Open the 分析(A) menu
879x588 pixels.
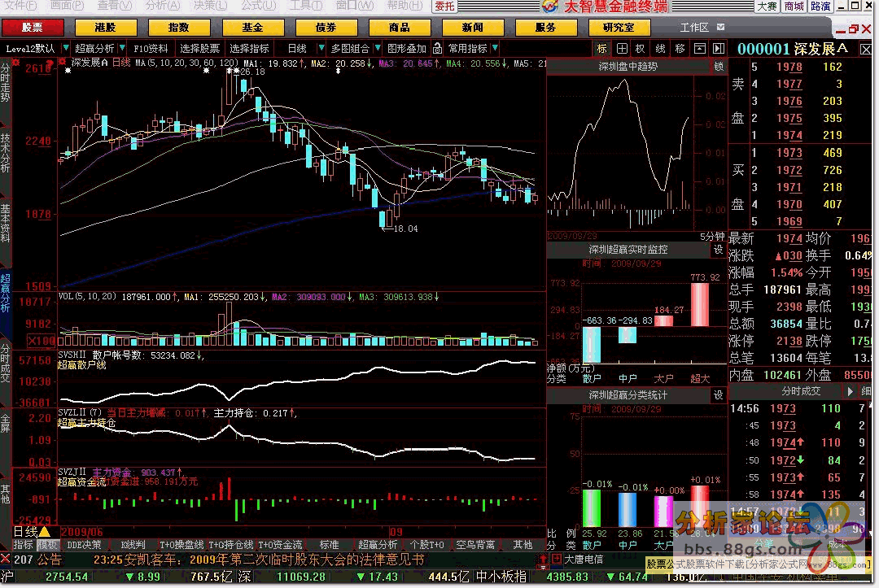tap(163, 5)
